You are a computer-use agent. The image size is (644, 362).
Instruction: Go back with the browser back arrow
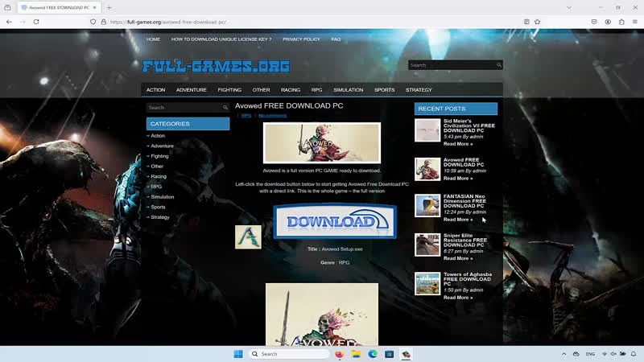9,22
